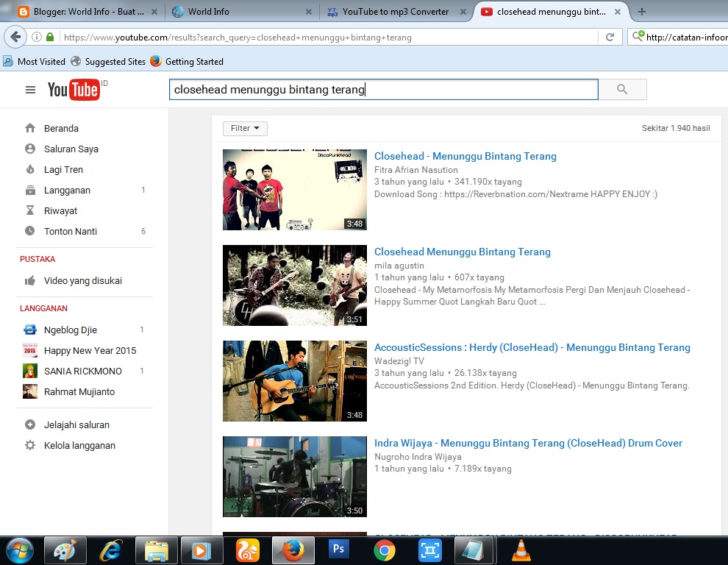Image resolution: width=728 pixels, height=565 pixels.
Task: Play the acoustic guitar session thumbnail
Action: [x=295, y=381]
